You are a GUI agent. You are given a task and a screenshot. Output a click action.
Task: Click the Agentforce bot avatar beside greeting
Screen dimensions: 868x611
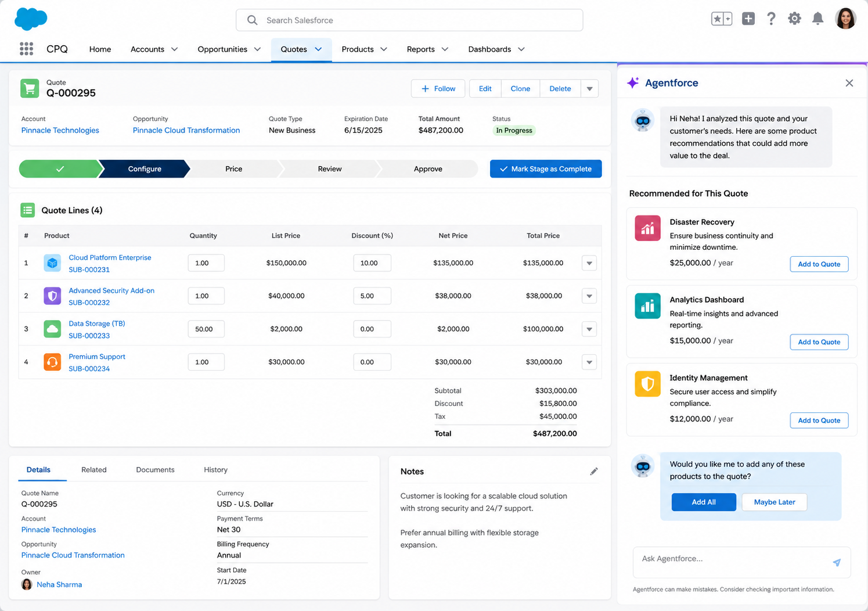tap(643, 121)
